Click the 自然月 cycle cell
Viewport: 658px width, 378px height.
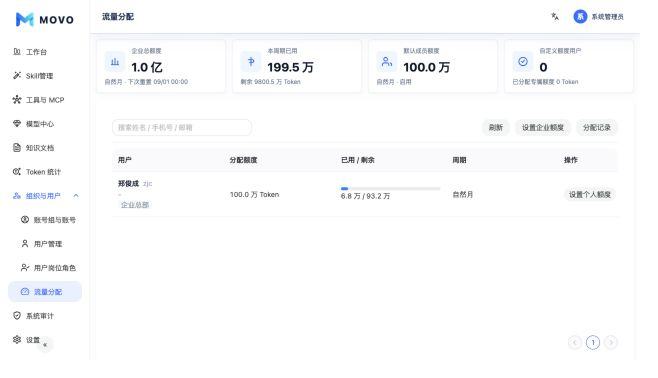pos(462,194)
